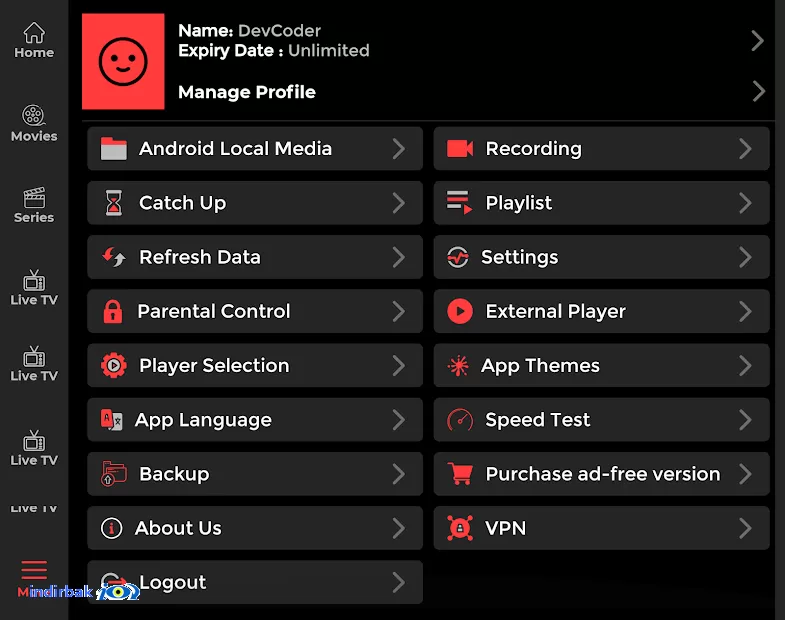Click the About Us info icon

[111, 528]
